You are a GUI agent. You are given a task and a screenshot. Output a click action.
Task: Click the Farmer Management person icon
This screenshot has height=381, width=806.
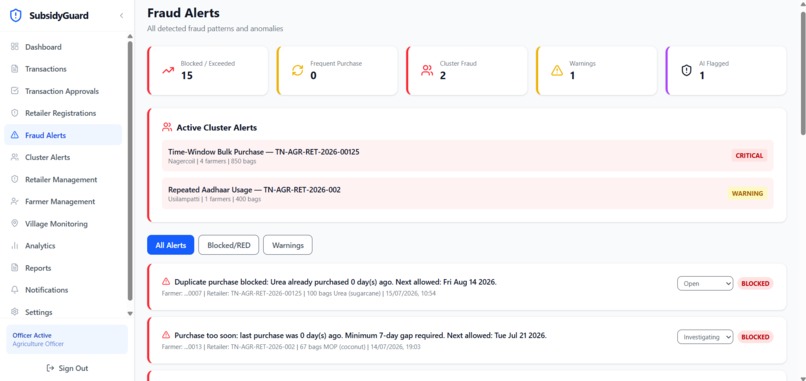pyautogui.click(x=14, y=202)
